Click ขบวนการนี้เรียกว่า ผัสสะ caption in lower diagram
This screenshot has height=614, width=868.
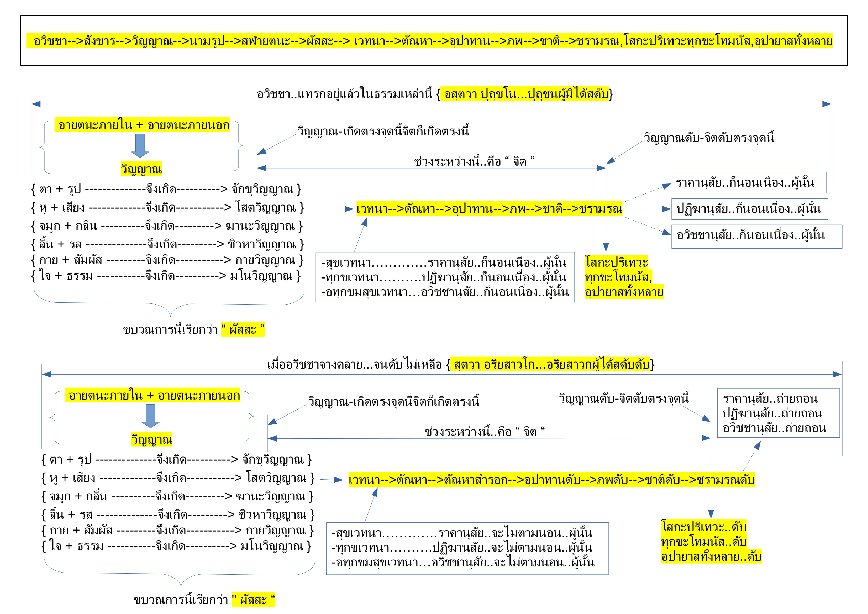coord(204,600)
